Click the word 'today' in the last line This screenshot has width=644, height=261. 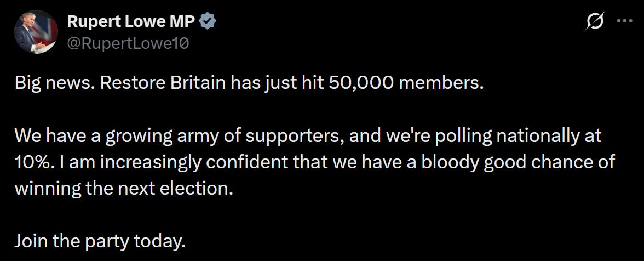(162, 241)
